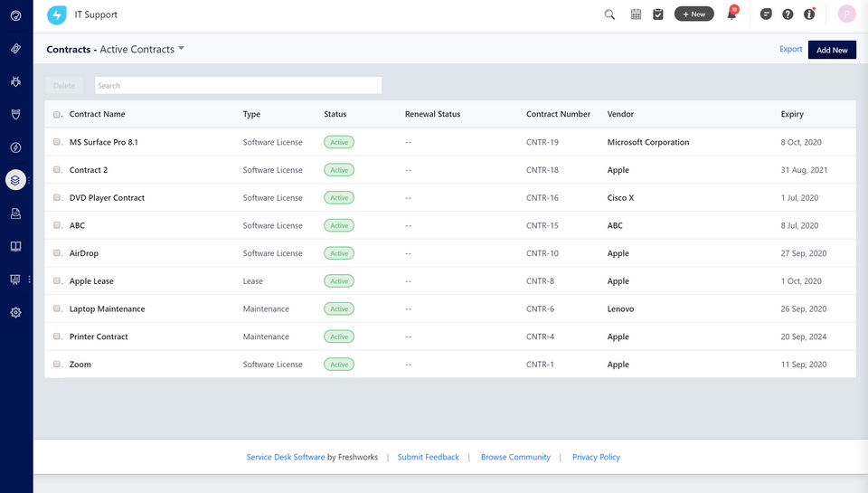Viewport: 868px width, 493px height.
Task: Open the Solutions book icon in sidebar
Action: pos(16,246)
